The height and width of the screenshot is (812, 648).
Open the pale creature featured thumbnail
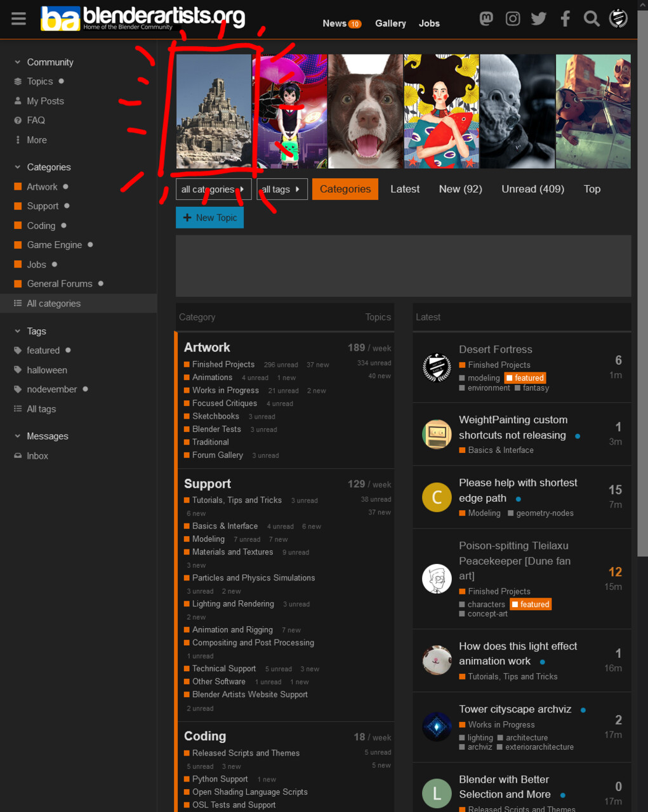[x=517, y=111]
